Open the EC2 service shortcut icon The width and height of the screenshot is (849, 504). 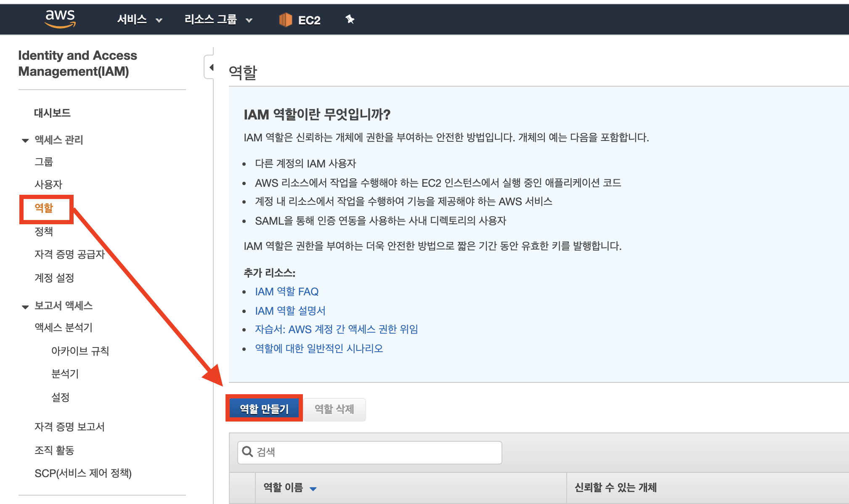[285, 20]
